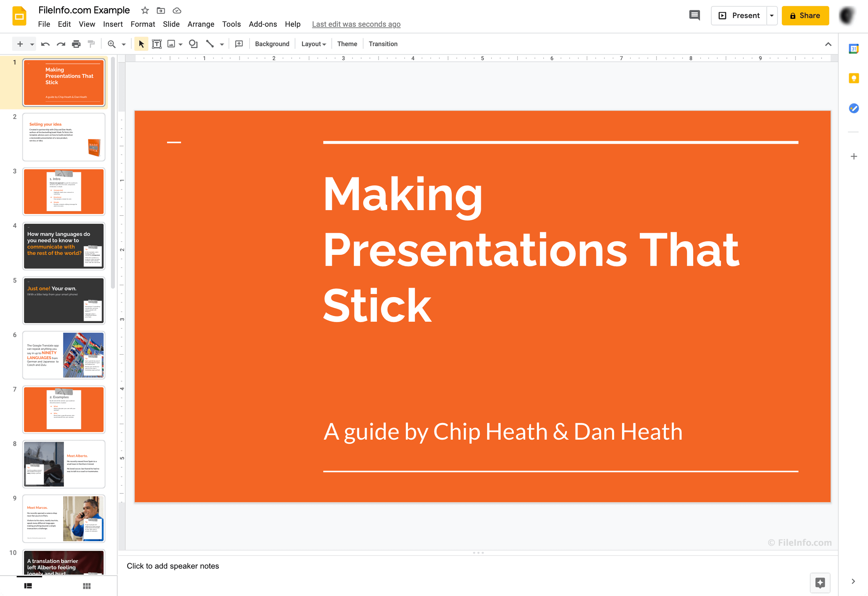Click the Redo icon in toolbar
Screen dimensions: 868x596
point(61,43)
